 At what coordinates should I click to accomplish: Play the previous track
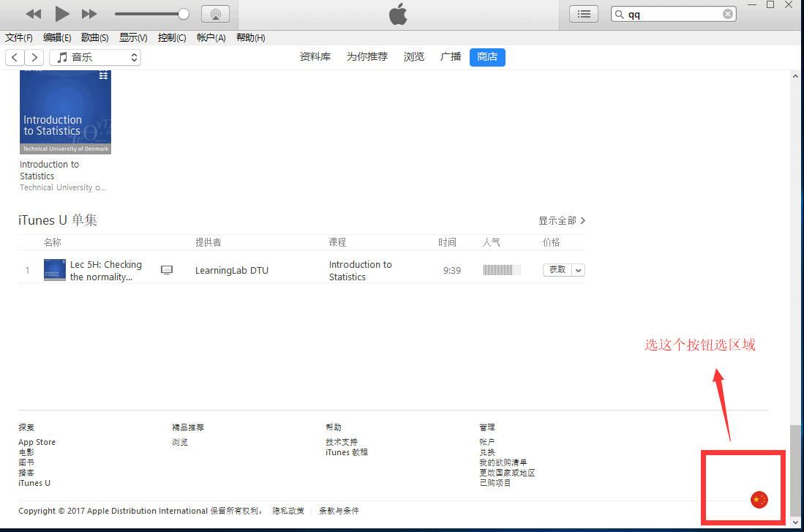pos(34,14)
